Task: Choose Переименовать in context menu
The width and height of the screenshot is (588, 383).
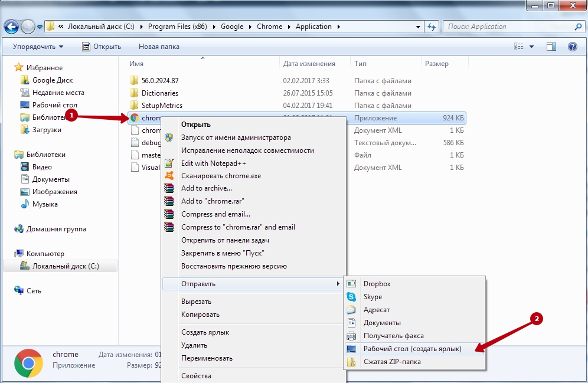Action: 254,358
